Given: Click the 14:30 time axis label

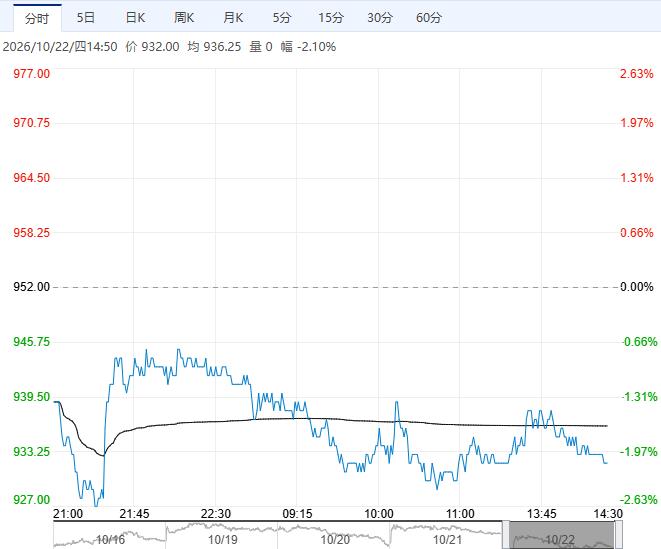Looking at the screenshot, I should tap(608, 514).
